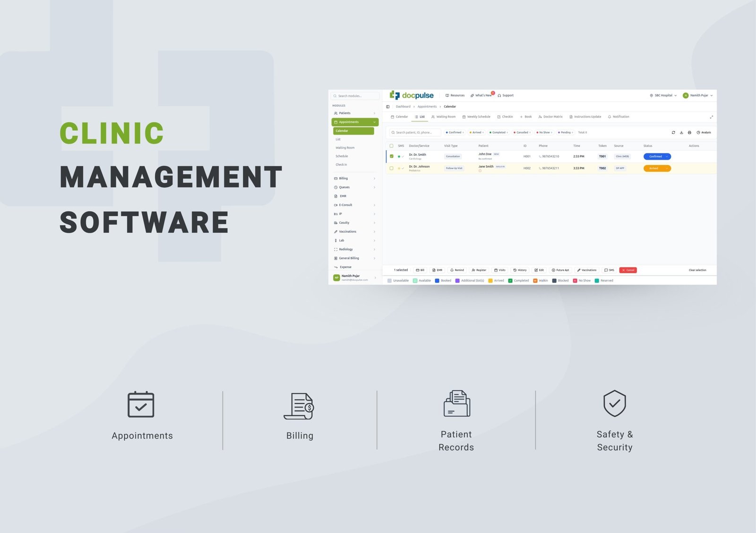756x533 pixels.
Task: Click the Booked blue legend swatch
Action: (x=437, y=280)
